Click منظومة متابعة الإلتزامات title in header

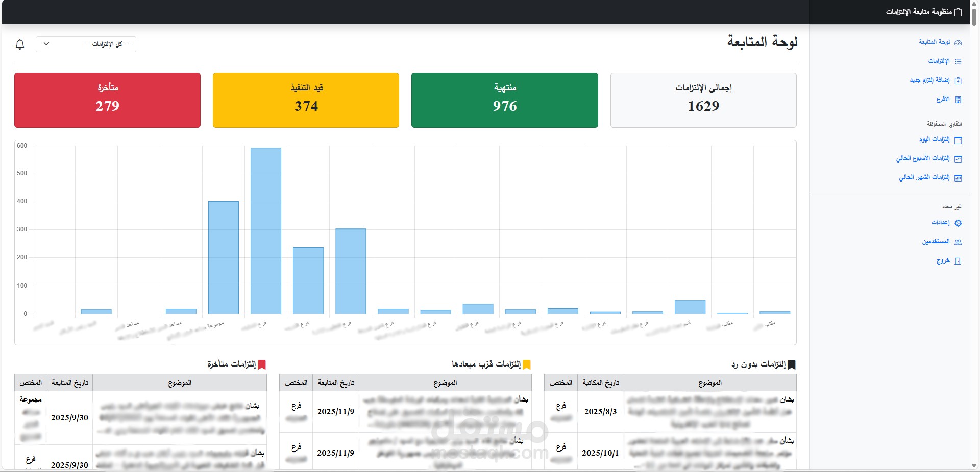pos(919,12)
